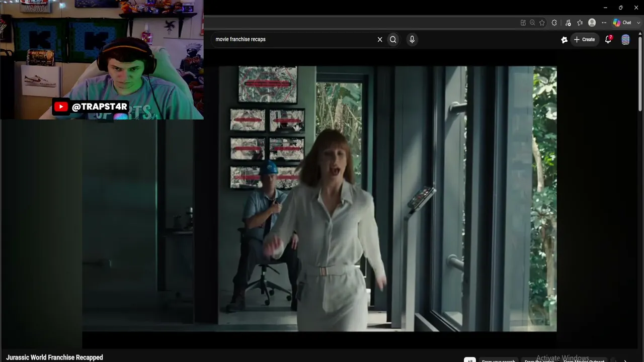
Task: Open the browser apps grid icon
Action: tap(523, 23)
